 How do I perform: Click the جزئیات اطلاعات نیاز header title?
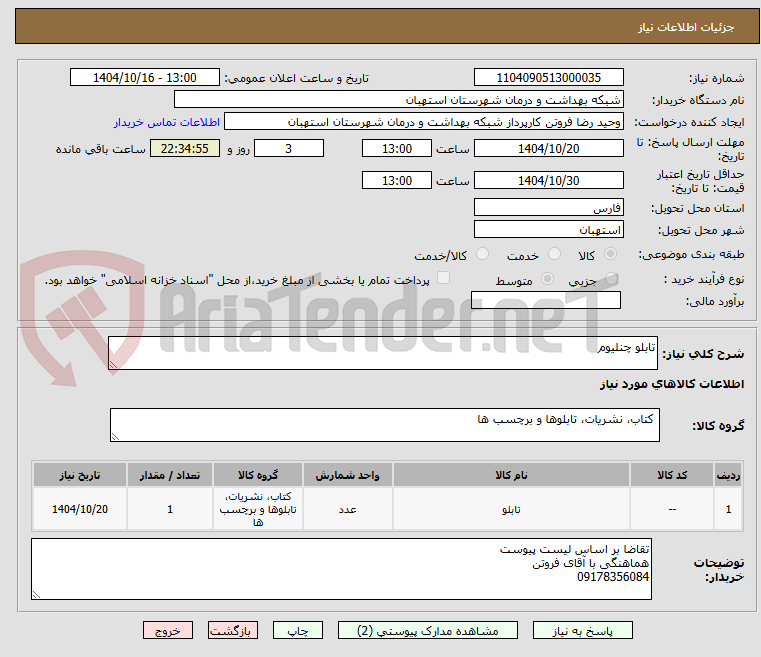coord(686,27)
